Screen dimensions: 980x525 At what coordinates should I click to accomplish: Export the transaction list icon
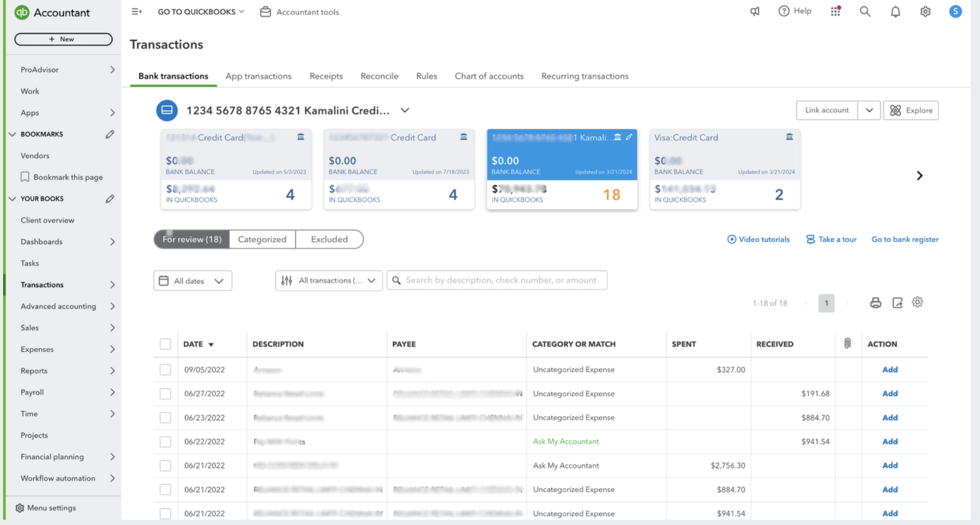coord(898,302)
